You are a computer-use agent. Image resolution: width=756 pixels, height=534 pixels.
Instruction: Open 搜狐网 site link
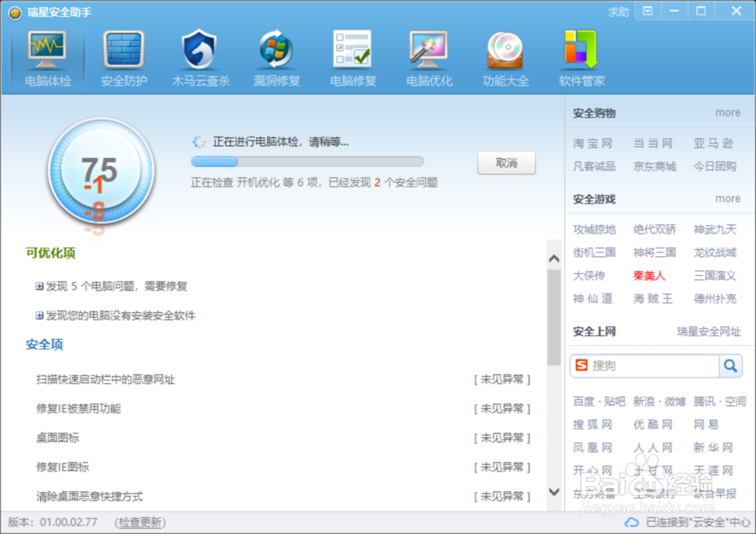click(x=593, y=424)
